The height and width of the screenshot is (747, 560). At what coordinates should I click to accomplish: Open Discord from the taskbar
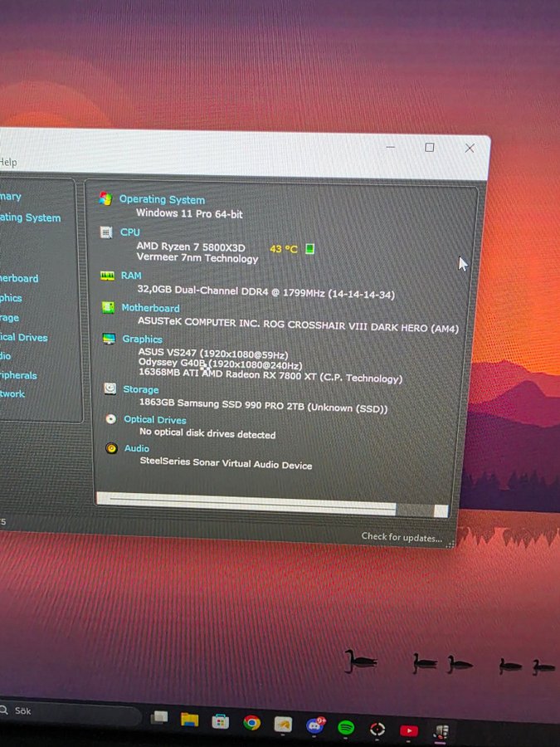(314, 726)
